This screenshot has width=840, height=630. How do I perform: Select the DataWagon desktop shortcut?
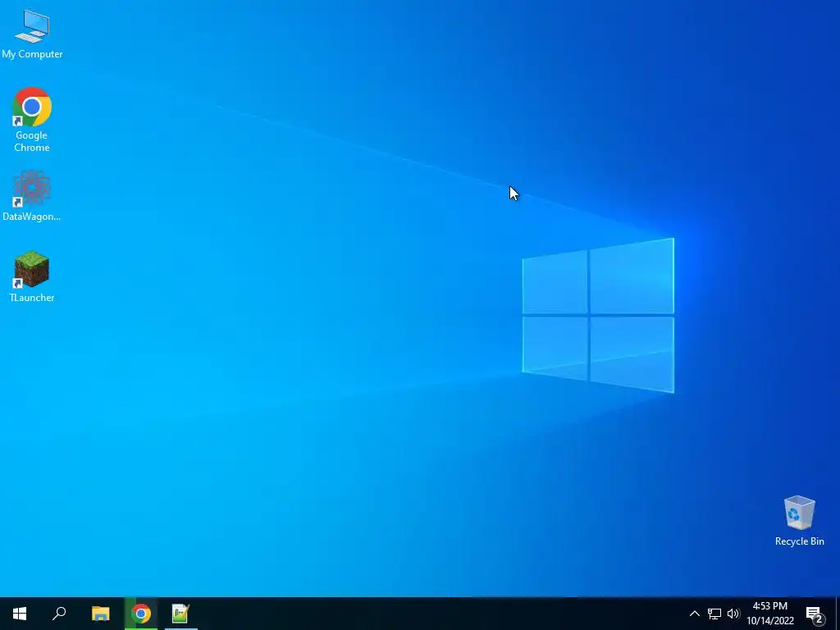32,195
